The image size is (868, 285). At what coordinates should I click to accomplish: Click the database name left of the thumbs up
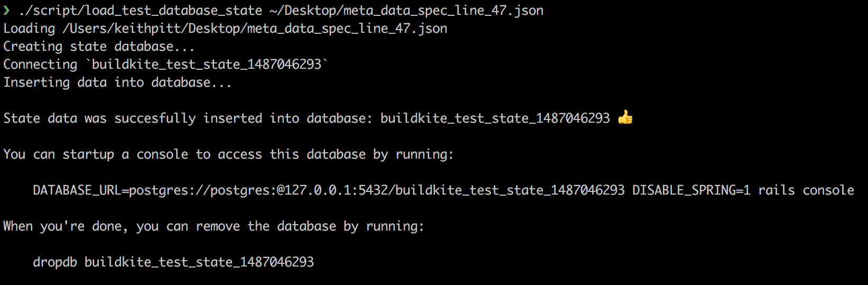(495, 118)
